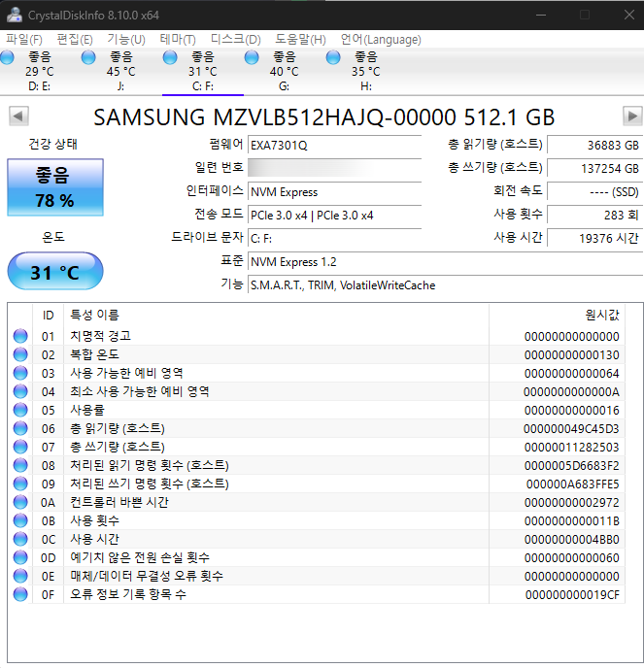Image resolution: width=644 pixels, height=668 pixels.
Task: Open the 기능(U) menu
Action: click(x=126, y=40)
